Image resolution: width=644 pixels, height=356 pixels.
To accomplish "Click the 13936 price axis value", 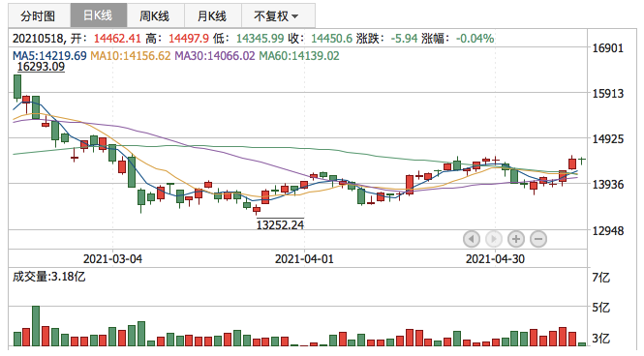I will pos(607,185).
